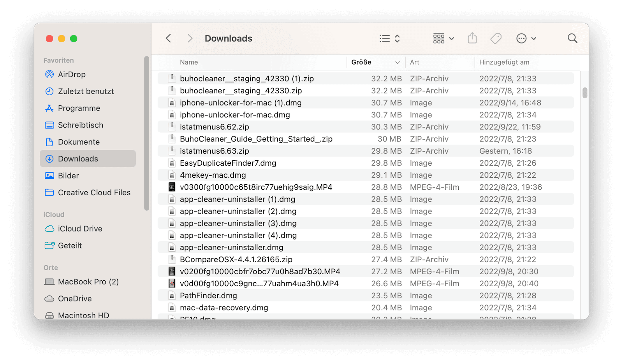The image size is (623, 364).
Task: Activate the search magnifier icon
Action: point(572,38)
